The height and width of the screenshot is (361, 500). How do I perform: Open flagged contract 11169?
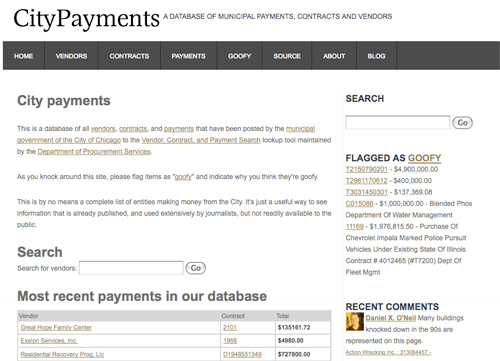(354, 226)
